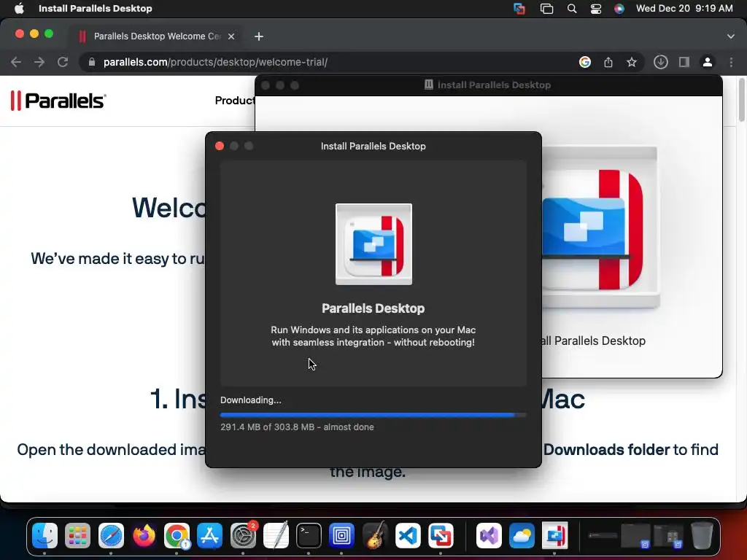Open Install Parallels Desktop app menu
This screenshot has height=560, width=747.
click(x=96, y=8)
